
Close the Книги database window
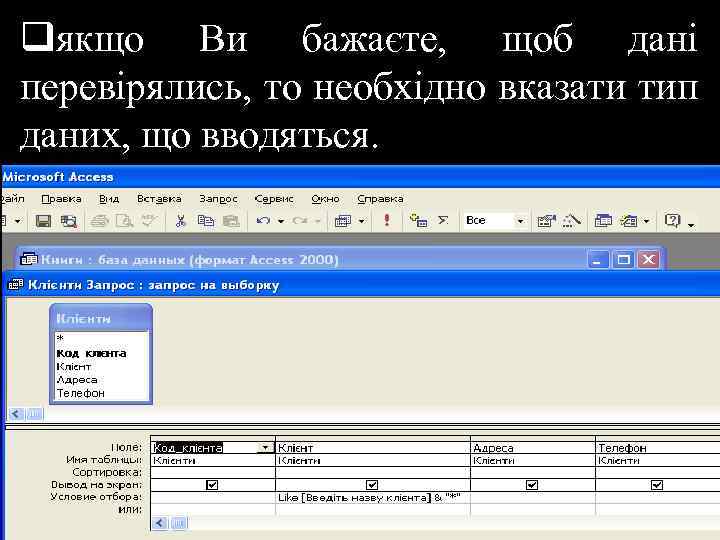tap(648, 260)
